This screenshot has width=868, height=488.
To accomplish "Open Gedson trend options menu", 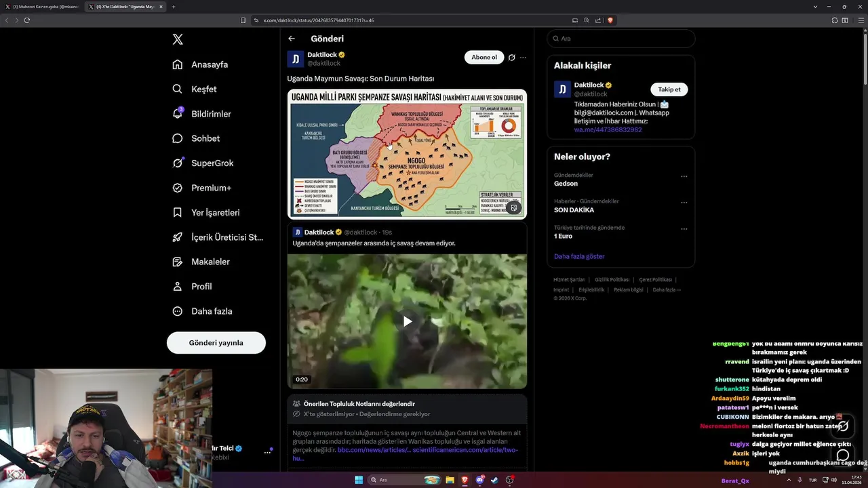I will pyautogui.click(x=684, y=176).
